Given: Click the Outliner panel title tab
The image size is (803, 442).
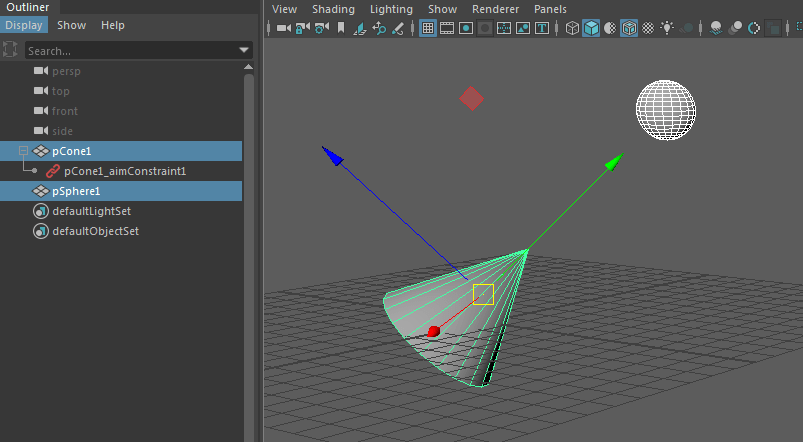Looking at the screenshot, I should [x=28, y=7].
